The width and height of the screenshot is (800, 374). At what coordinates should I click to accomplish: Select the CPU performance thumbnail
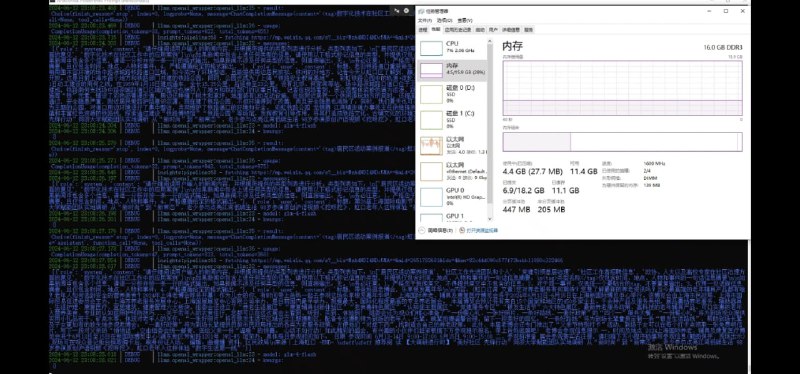tap(452, 47)
